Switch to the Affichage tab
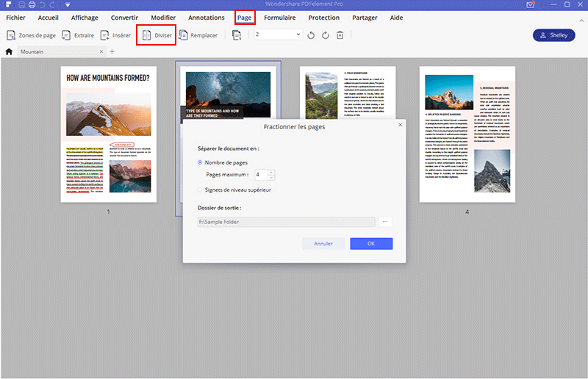The height and width of the screenshot is (379, 588). pyautogui.click(x=85, y=18)
